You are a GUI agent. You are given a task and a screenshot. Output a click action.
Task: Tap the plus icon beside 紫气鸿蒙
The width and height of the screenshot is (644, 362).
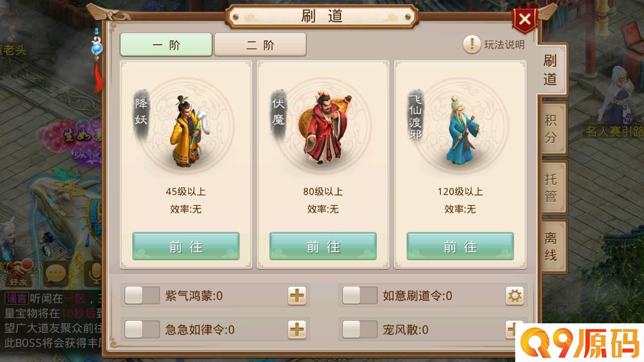tap(297, 296)
